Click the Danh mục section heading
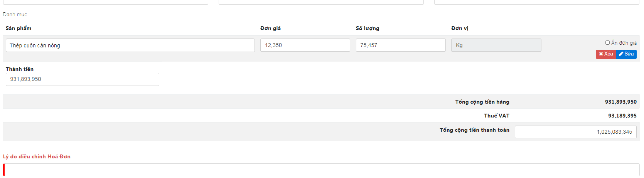 pos(15,14)
